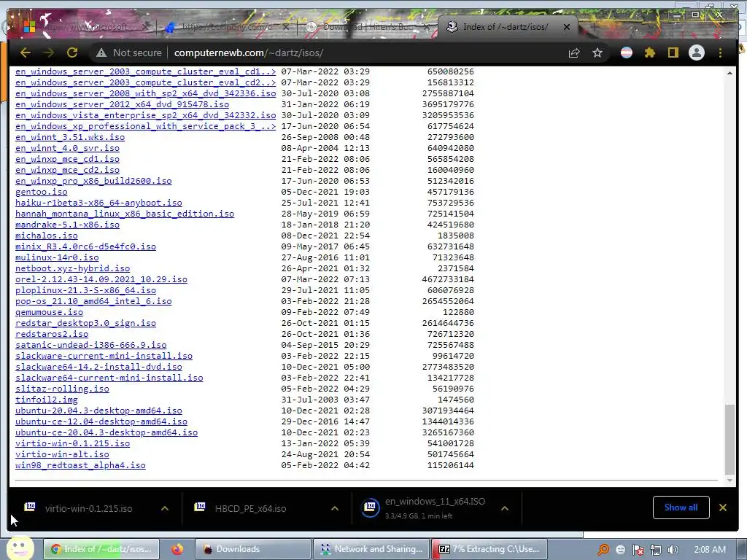
Task: Open the Extensions puzzle piece icon
Action: 650,52
